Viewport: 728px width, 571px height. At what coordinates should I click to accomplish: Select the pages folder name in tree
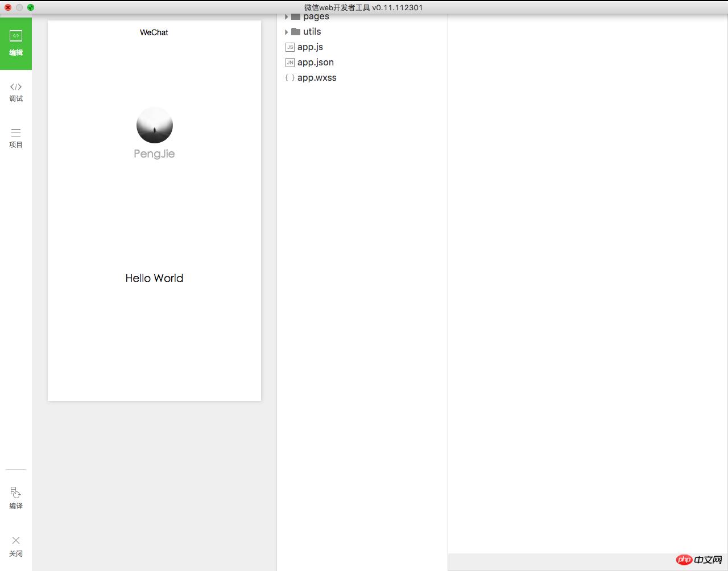316,17
